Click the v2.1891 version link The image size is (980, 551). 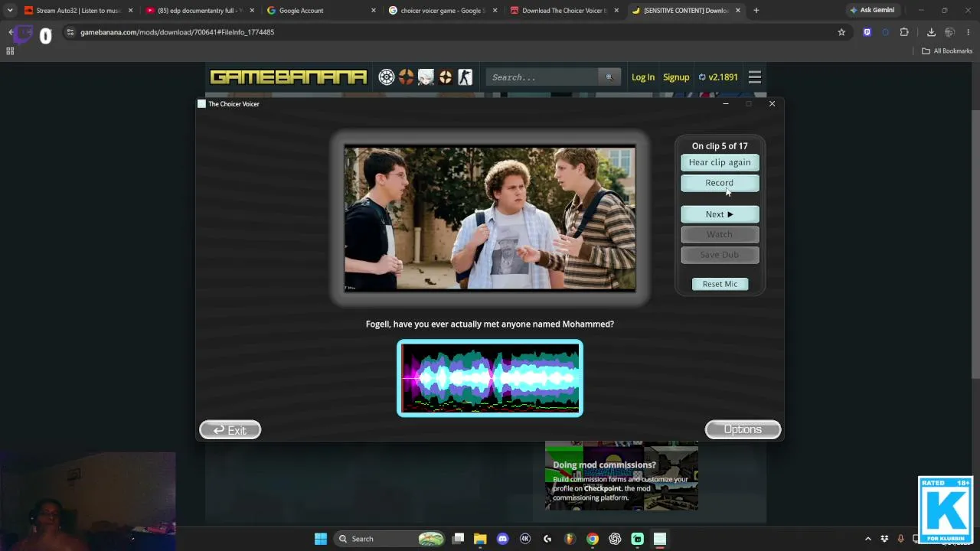point(718,77)
